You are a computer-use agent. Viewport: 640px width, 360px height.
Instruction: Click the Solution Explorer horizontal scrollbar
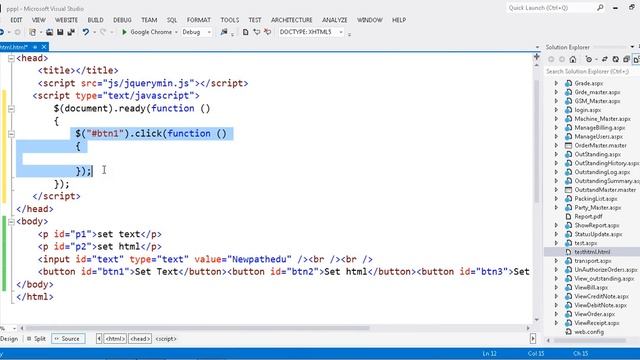click(x=590, y=340)
